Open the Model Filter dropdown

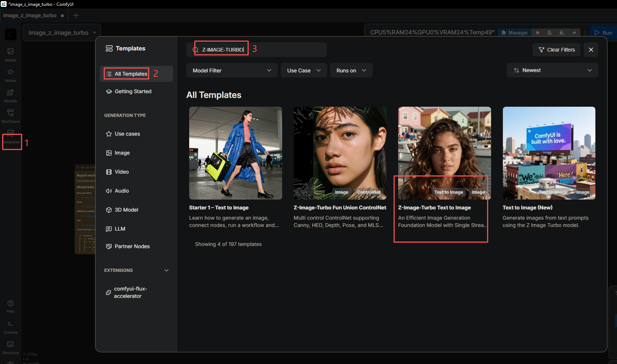tap(232, 70)
